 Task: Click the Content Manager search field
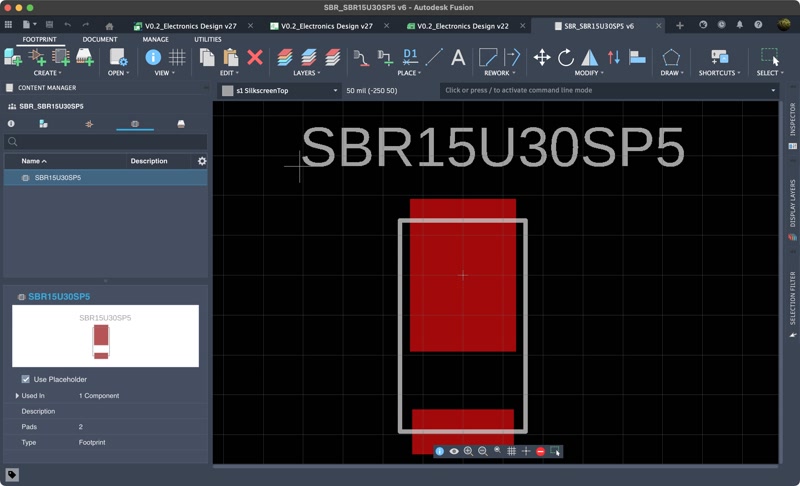click(x=106, y=142)
